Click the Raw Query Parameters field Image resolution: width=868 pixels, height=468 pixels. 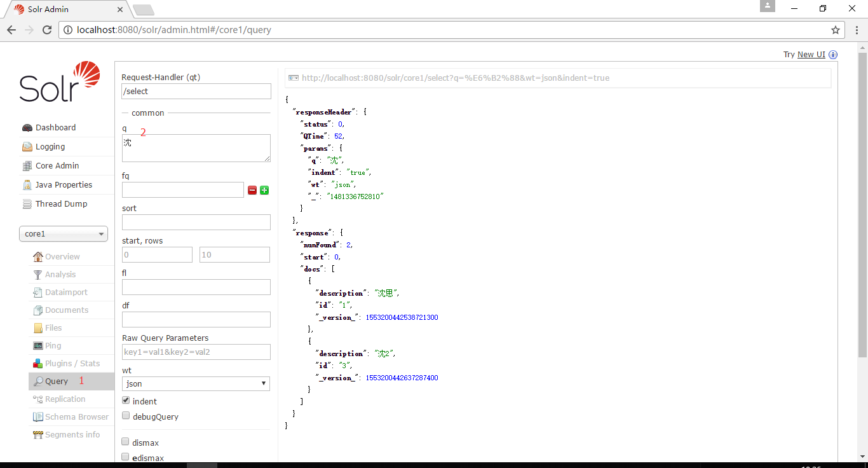tap(196, 352)
